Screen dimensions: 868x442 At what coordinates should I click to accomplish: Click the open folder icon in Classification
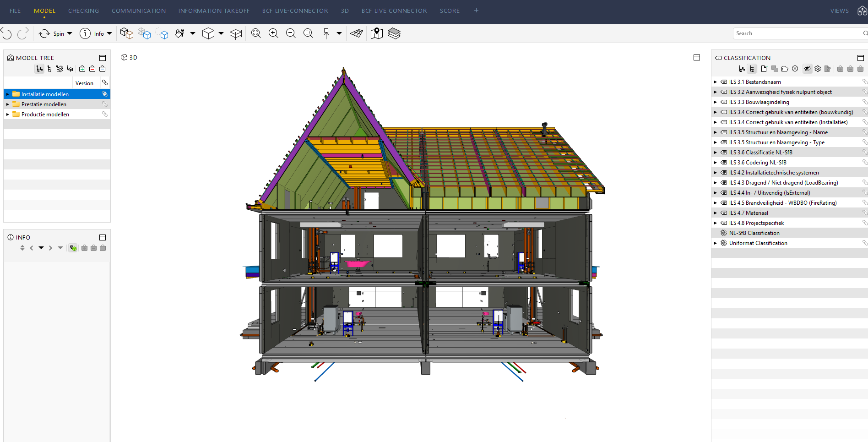point(785,69)
